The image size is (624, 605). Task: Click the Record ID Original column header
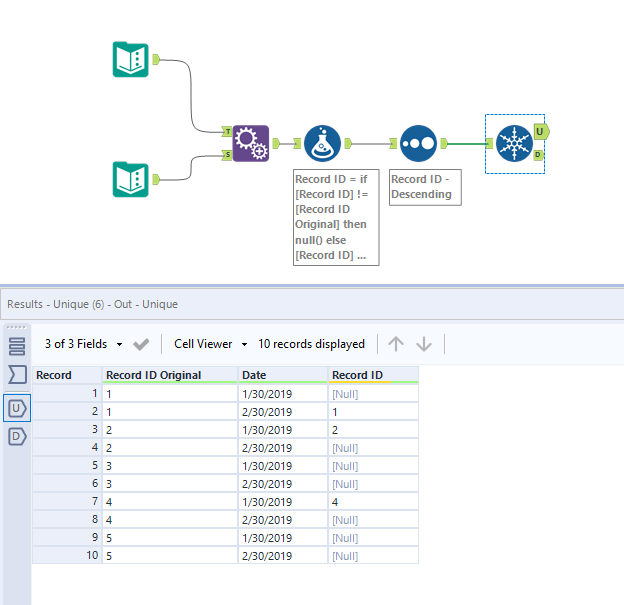click(x=170, y=375)
